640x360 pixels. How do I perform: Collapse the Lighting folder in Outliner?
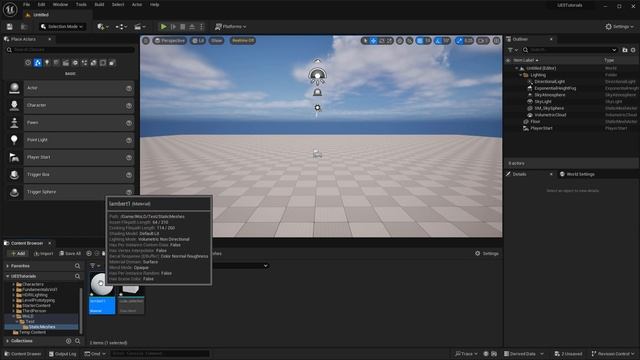pyautogui.click(x=521, y=75)
